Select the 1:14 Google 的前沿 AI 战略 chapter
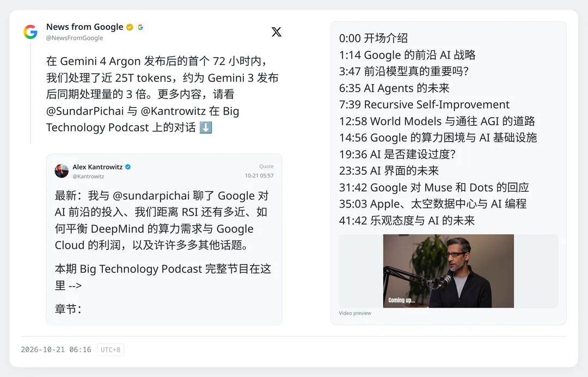The image size is (588, 377). point(407,55)
